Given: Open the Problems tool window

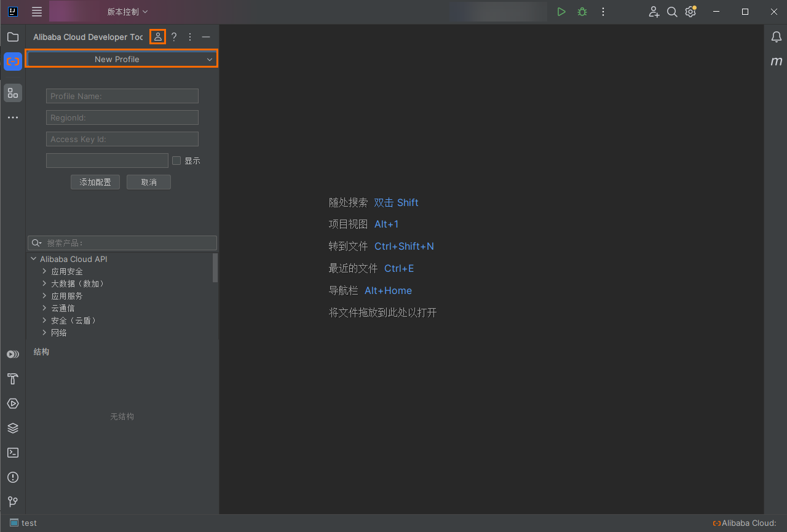Looking at the screenshot, I should click(13, 477).
